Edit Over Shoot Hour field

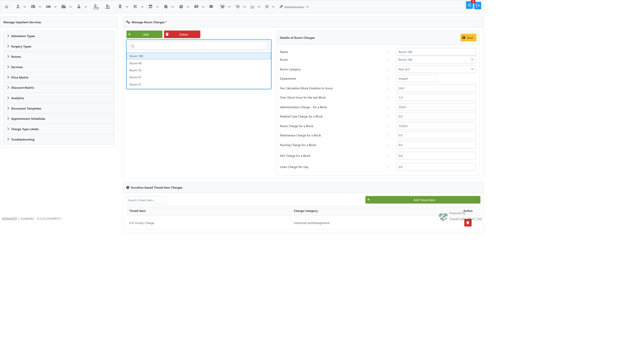(x=436, y=97)
